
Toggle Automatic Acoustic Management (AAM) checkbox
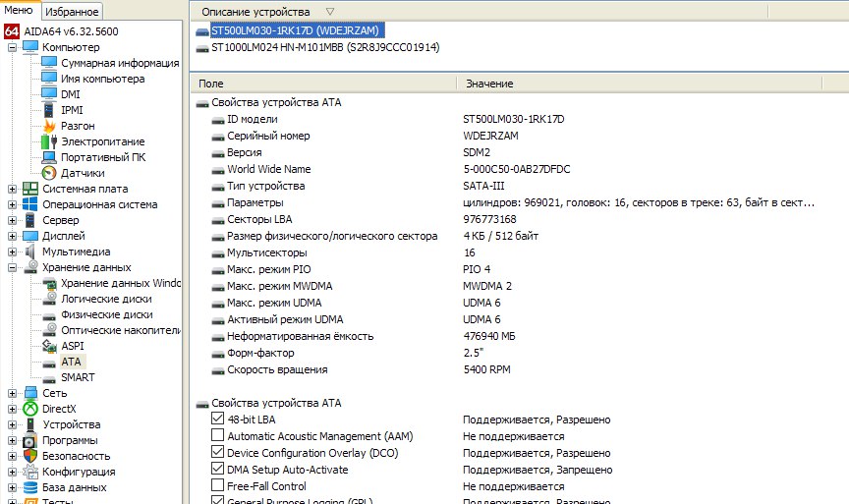pos(217,435)
